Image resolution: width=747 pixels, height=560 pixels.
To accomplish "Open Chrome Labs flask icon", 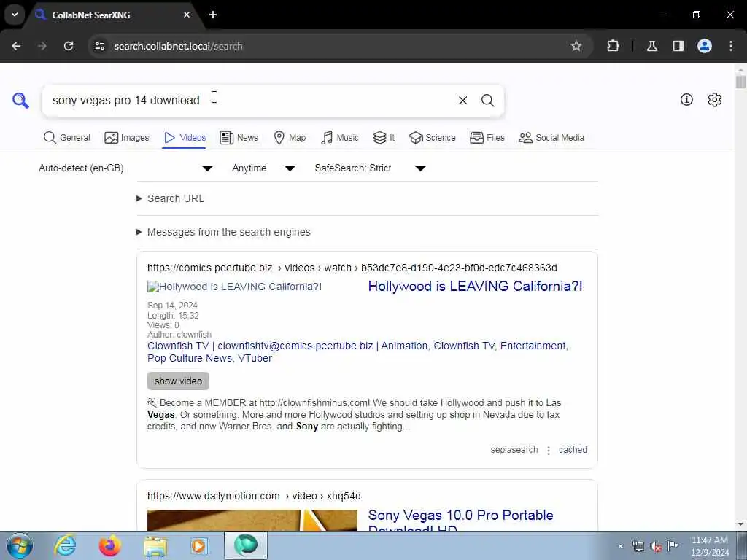I will (x=651, y=46).
